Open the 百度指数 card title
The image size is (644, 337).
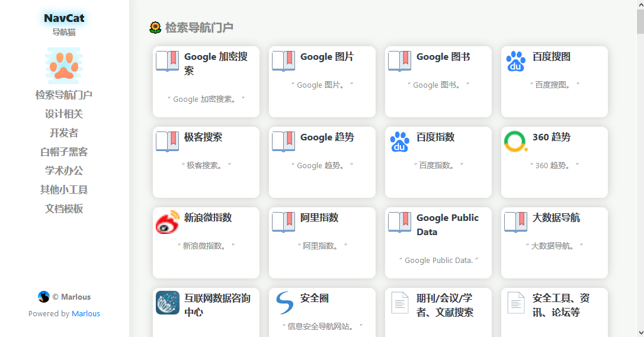tap(435, 137)
